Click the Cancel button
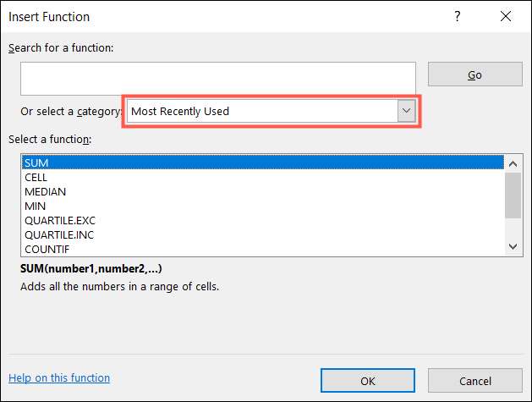532x402 pixels. 475,381
